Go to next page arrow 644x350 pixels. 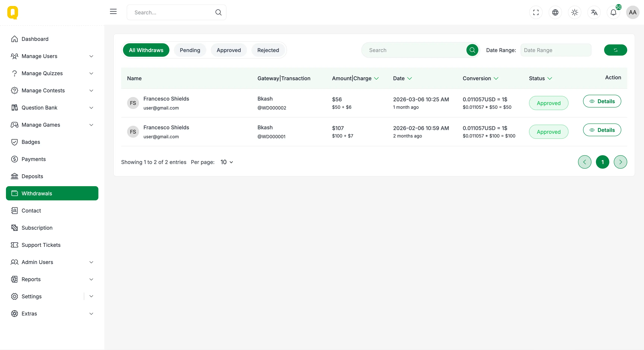pyautogui.click(x=620, y=162)
